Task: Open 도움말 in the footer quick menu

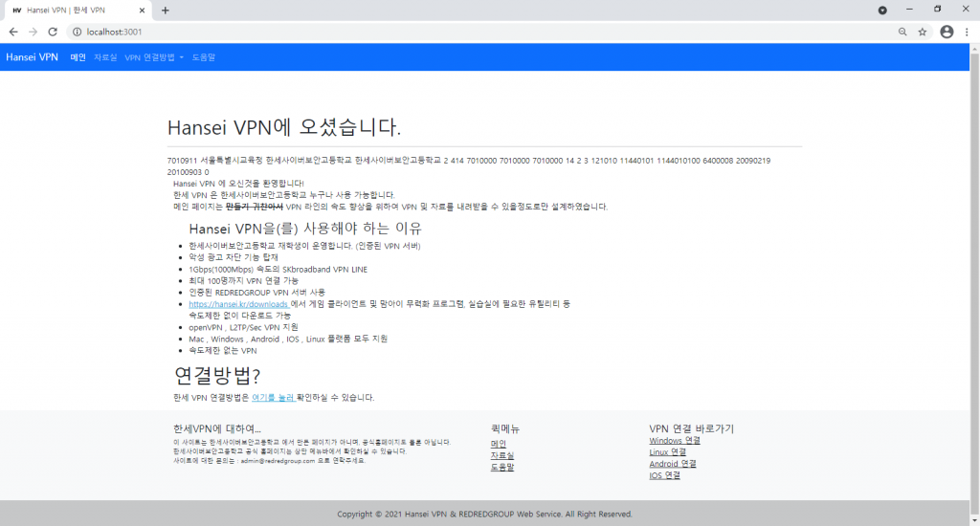Action: tap(501, 467)
